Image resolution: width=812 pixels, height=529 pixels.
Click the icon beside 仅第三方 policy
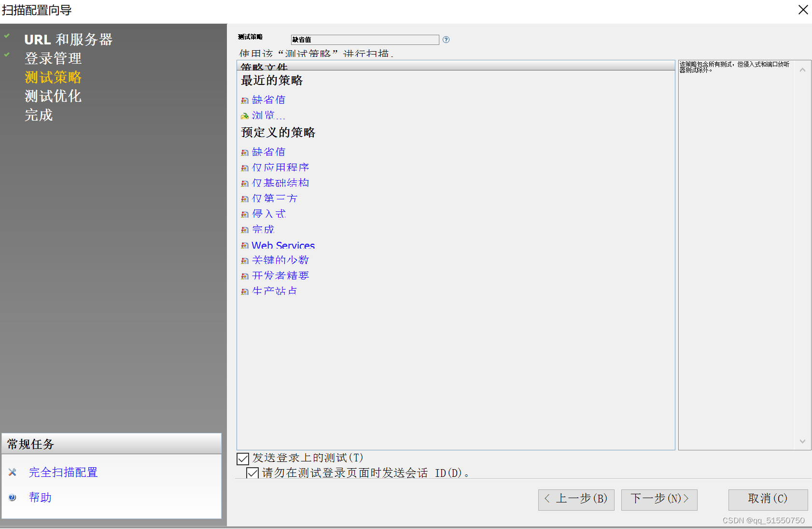pyautogui.click(x=245, y=199)
